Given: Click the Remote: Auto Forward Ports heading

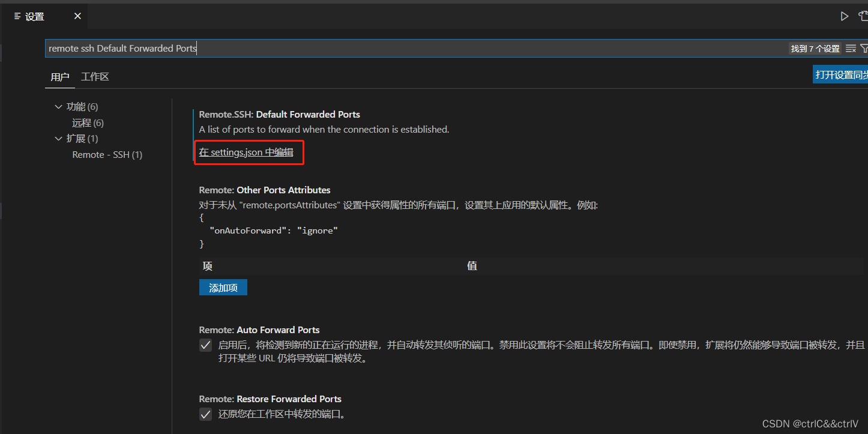Looking at the screenshot, I should pos(259,330).
